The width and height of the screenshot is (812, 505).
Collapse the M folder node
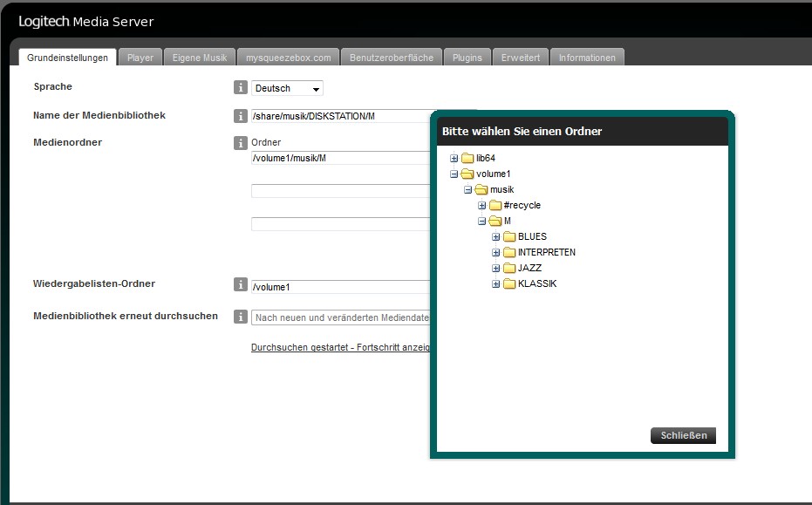[481, 221]
